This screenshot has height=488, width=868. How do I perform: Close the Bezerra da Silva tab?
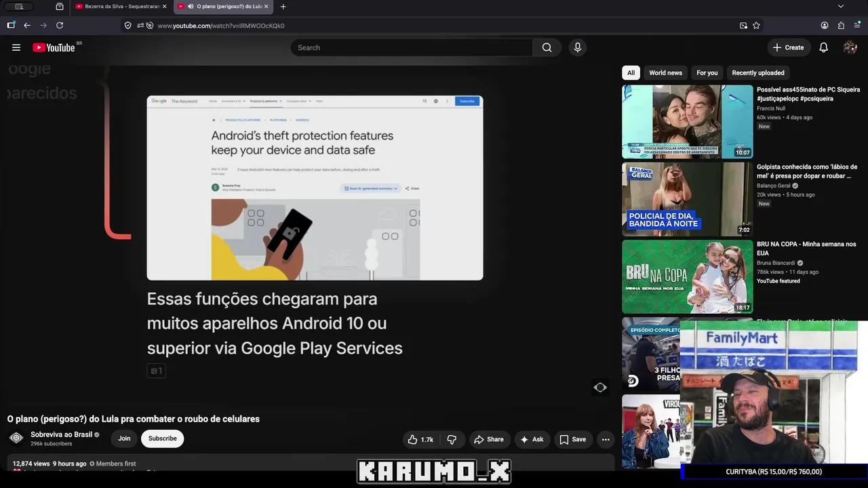[x=164, y=6]
